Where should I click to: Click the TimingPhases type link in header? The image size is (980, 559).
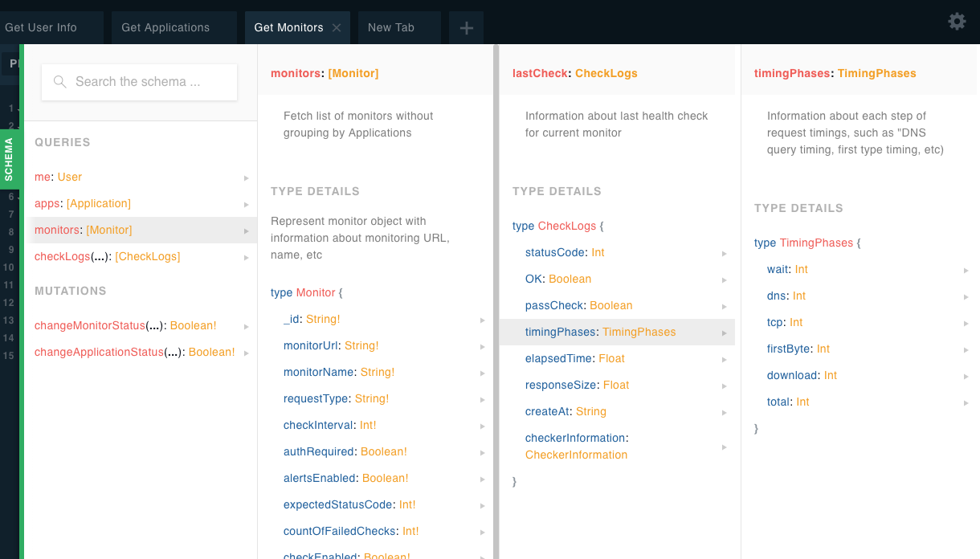876,73
